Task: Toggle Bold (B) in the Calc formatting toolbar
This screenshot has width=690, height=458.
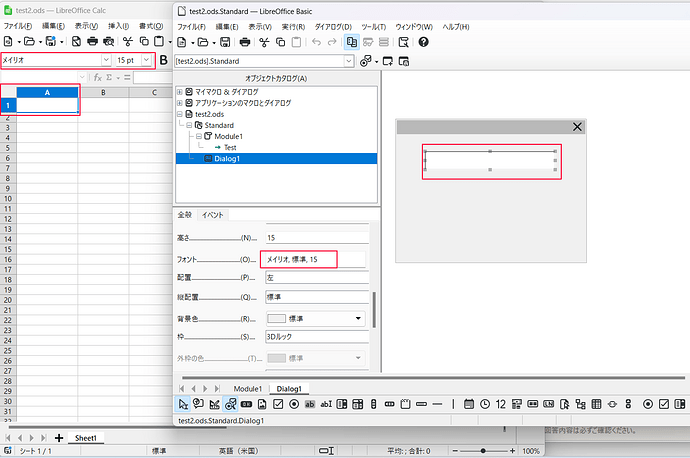Action: (164, 60)
